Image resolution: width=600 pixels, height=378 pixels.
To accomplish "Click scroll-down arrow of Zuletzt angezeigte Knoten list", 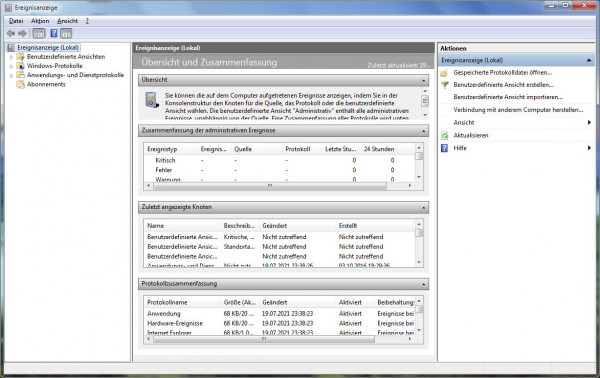I will [419, 262].
